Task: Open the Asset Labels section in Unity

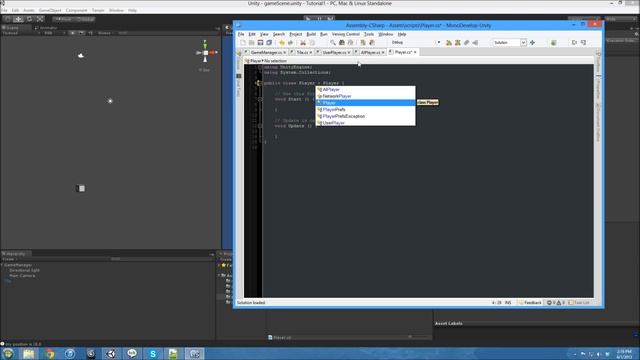Action: tap(449, 323)
